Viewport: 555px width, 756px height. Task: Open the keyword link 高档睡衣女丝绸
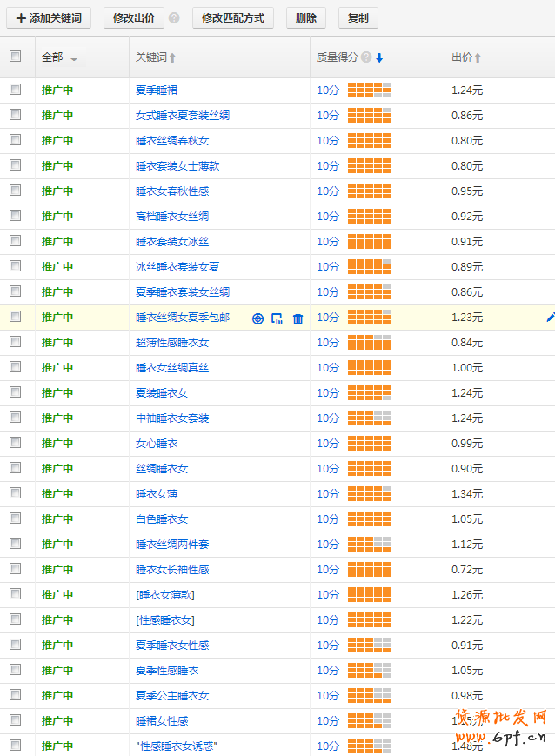[172, 216]
